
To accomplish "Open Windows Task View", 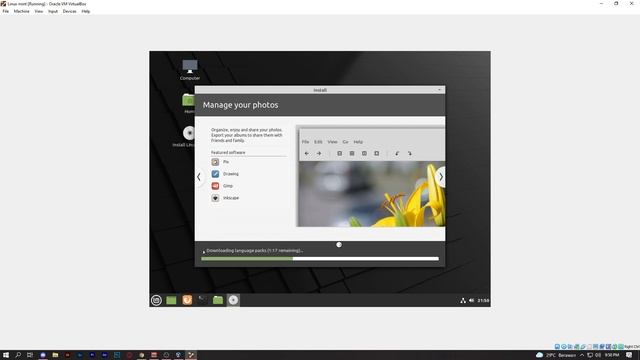I will click(x=30, y=355).
